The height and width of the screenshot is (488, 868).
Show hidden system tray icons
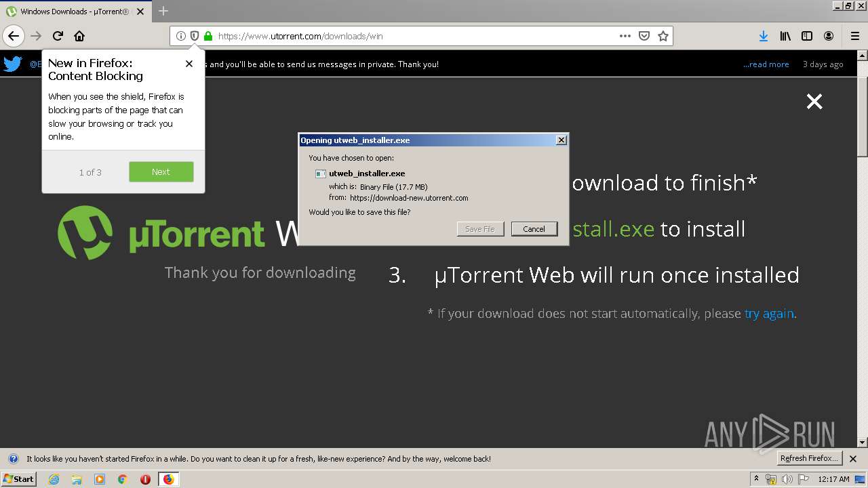[x=757, y=479]
